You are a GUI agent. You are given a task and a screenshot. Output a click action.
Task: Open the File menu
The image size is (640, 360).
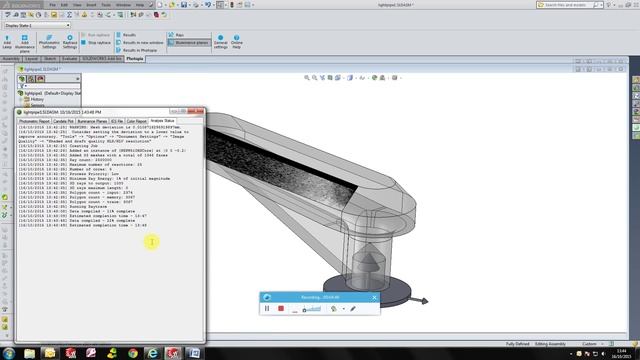point(53,5)
